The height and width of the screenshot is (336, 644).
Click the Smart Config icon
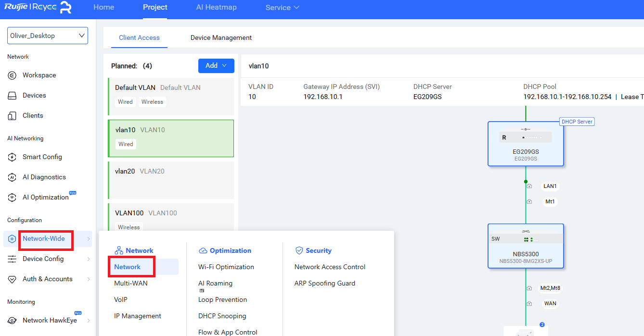pos(13,157)
